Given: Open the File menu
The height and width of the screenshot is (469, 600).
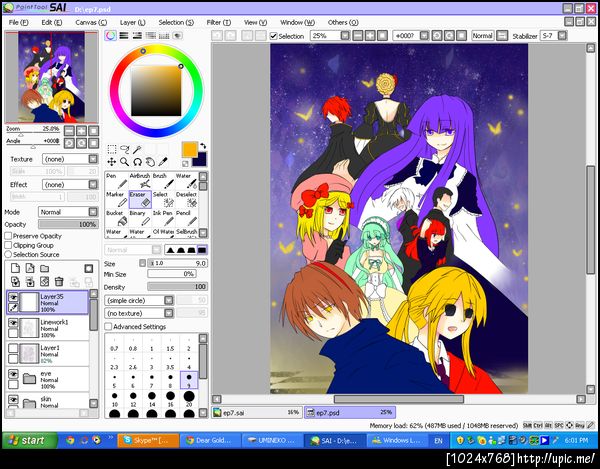Looking at the screenshot, I should tap(18, 23).
